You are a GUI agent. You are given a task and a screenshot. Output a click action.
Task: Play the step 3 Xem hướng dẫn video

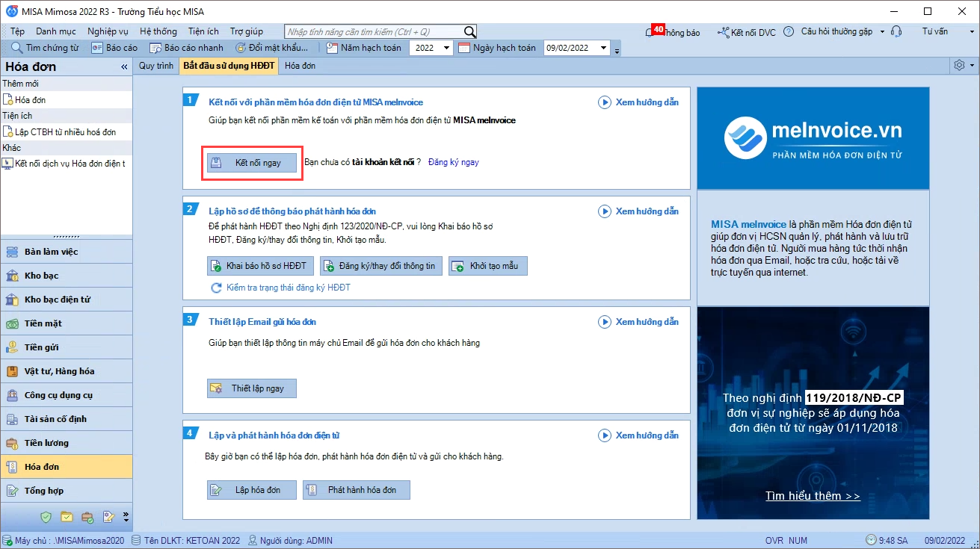pyautogui.click(x=605, y=322)
